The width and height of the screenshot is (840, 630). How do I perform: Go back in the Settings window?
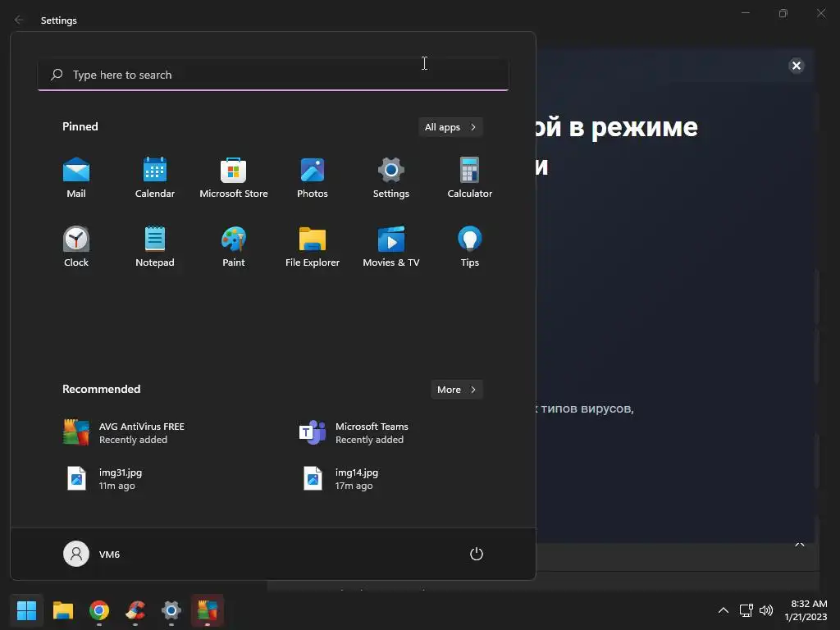[x=20, y=20]
